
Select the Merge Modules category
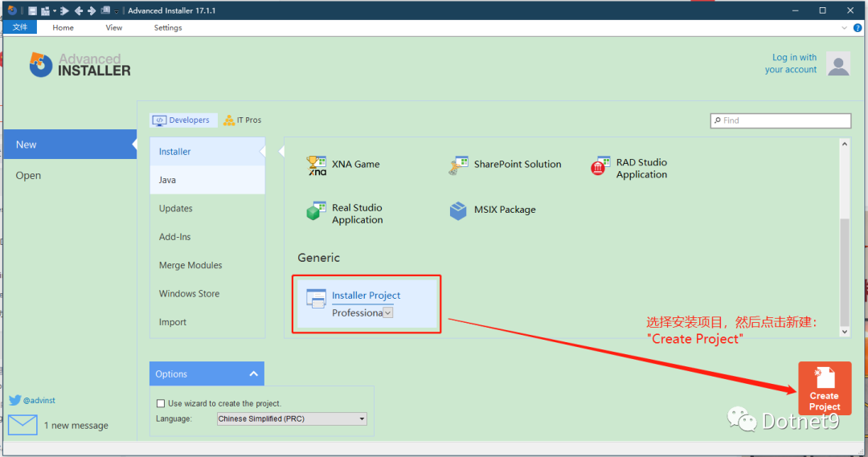tap(207, 265)
